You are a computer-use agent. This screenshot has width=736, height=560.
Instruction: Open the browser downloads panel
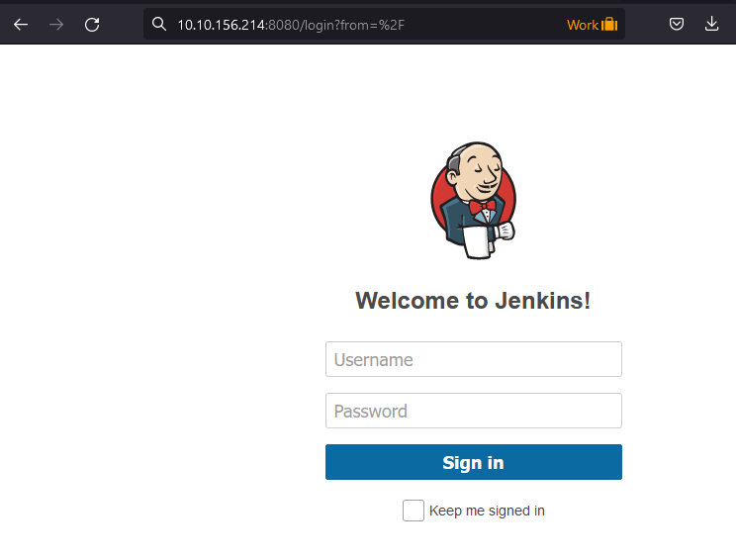(x=711, y=24)
